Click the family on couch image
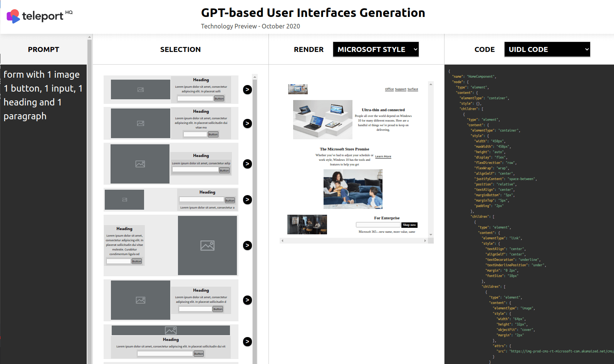 pyautogui.click(x=353, y=189)
